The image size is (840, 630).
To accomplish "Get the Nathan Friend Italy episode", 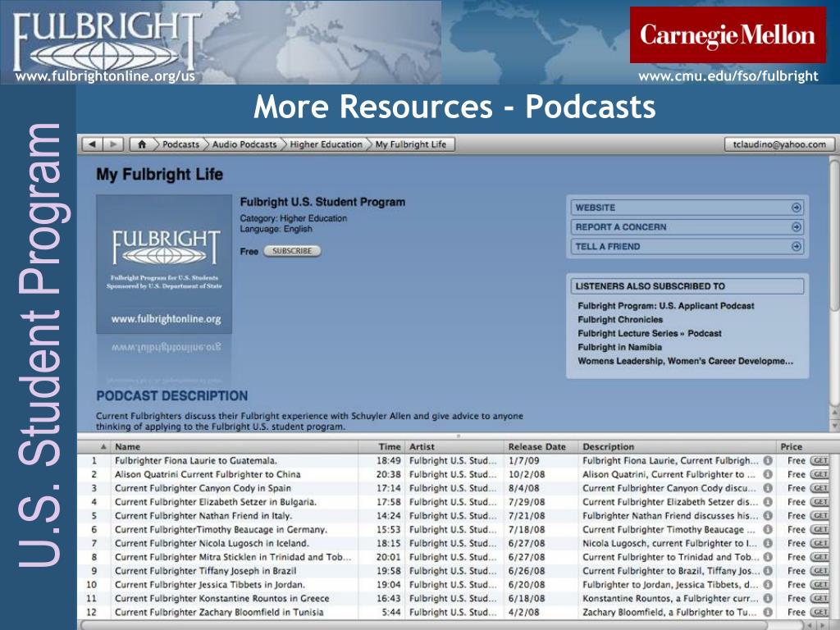I will [x=819, y=516].
